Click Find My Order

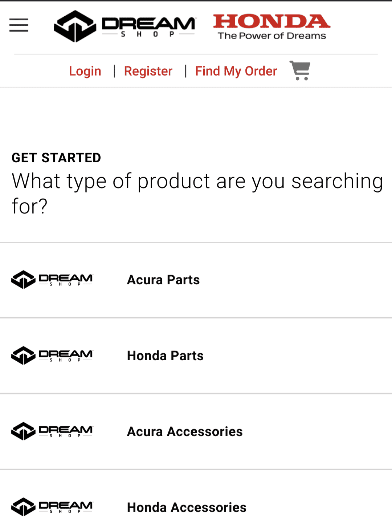pyautogui.click(x=236, y=71)
